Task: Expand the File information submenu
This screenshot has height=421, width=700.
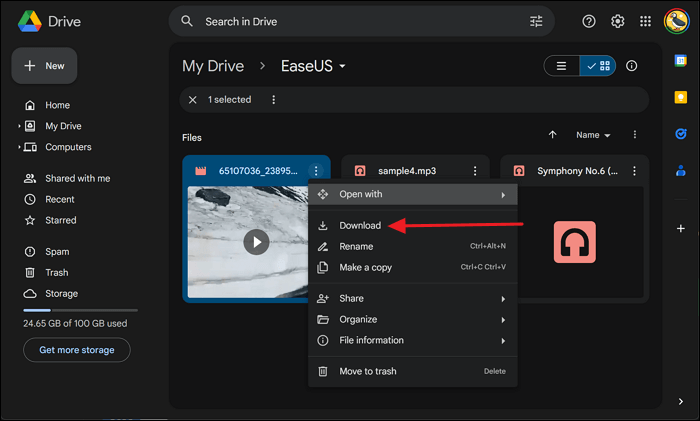Action: point(412,340)
